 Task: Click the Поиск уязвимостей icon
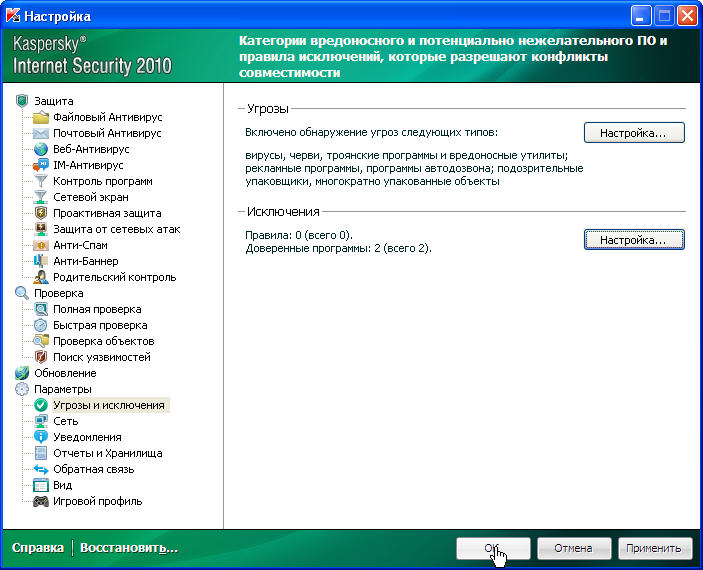point(40,357)
